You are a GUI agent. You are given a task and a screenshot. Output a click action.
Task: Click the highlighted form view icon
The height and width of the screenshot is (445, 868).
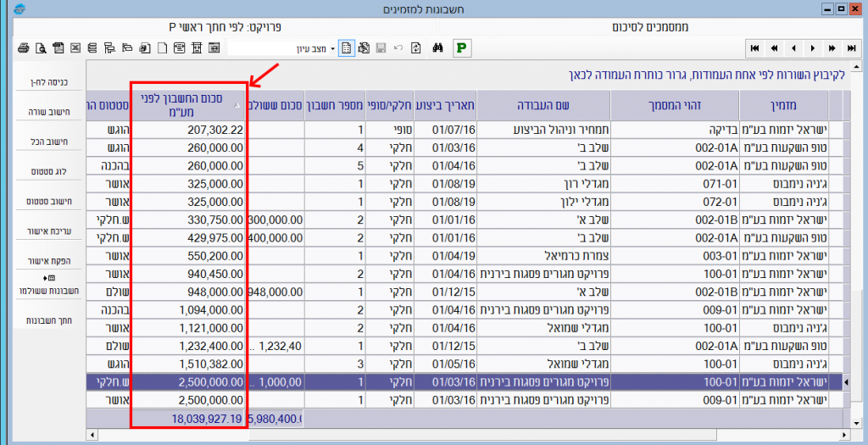click(x=347, y=48)
